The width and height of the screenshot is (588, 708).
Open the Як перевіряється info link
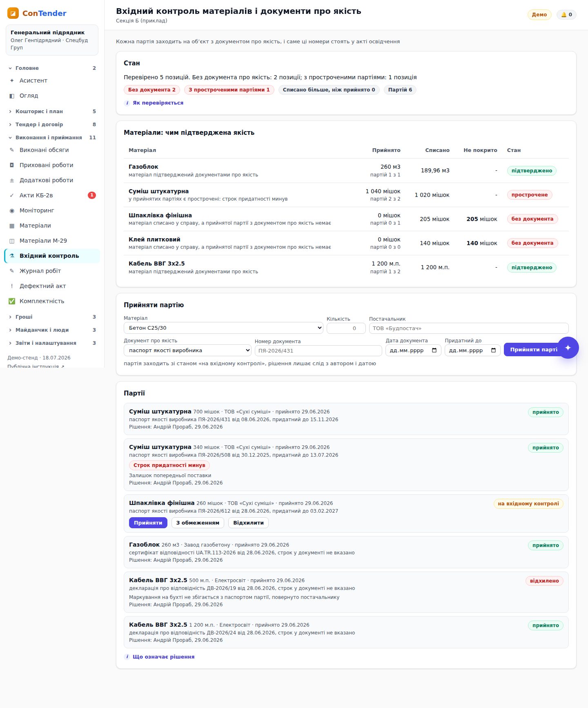154,103
